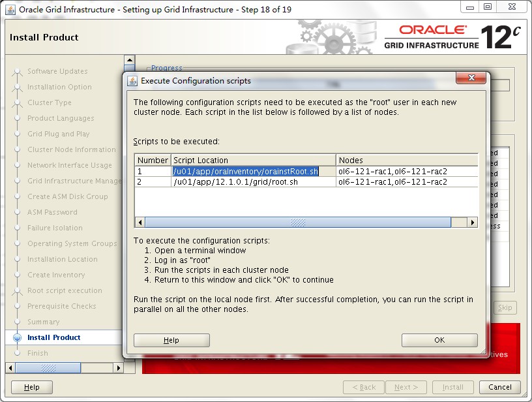Select the /u01/app/12.1.0.1/grid/root.sh cell

pos(254,182)
